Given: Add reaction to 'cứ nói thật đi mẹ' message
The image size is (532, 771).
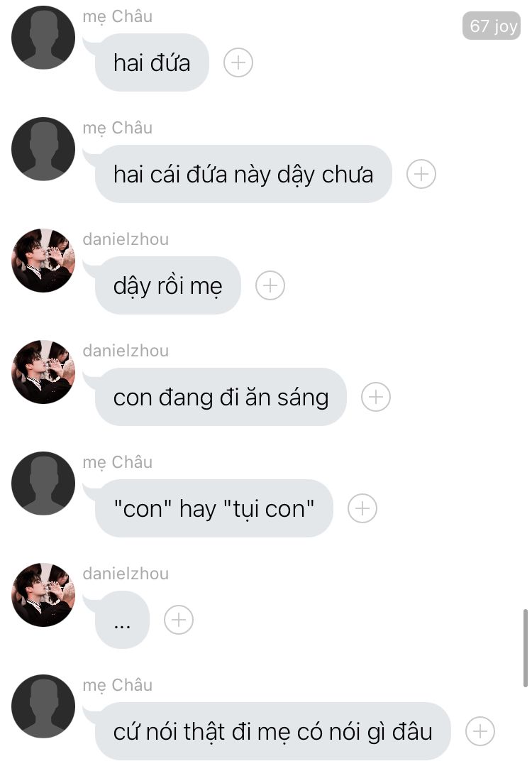Looking at the screenshot, I should click(480, 731).
